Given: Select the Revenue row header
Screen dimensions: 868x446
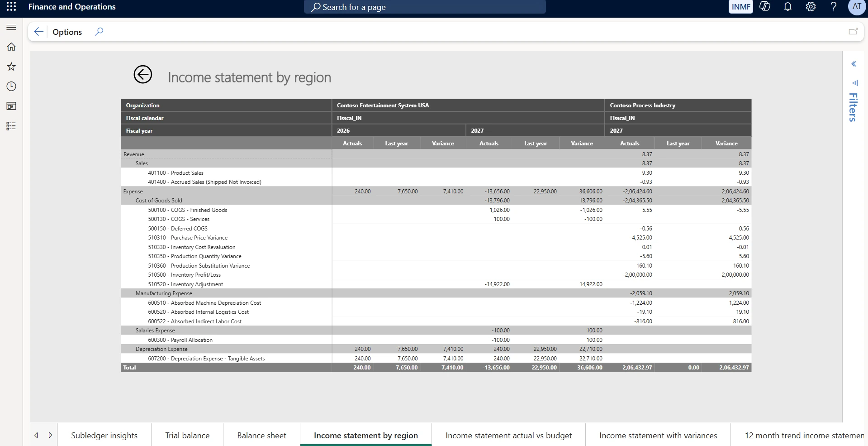Looking at the screenshot, I should (x=134, y=154).
